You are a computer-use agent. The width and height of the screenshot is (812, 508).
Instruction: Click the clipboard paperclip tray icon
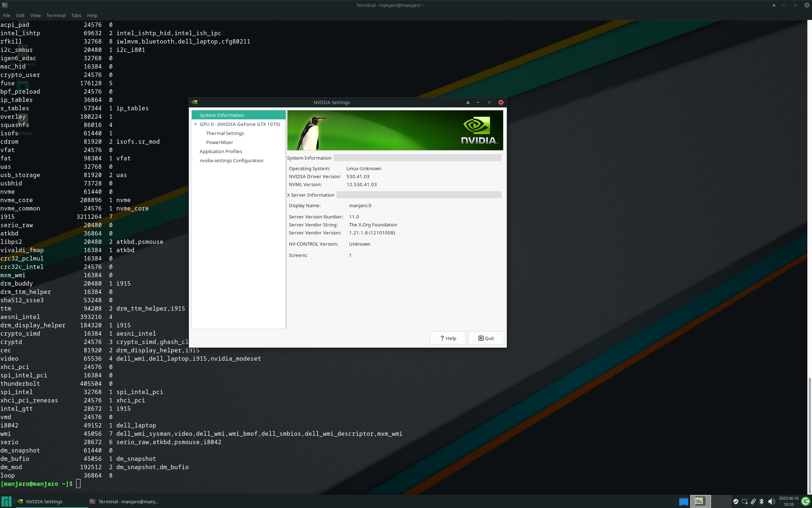(753, 501)
